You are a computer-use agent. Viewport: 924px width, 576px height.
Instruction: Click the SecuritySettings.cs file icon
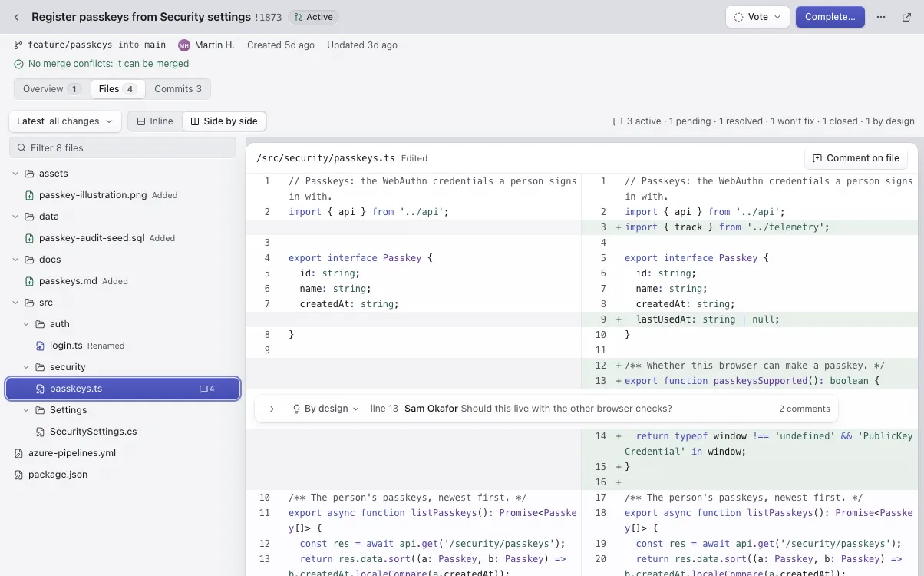[40, 432]
